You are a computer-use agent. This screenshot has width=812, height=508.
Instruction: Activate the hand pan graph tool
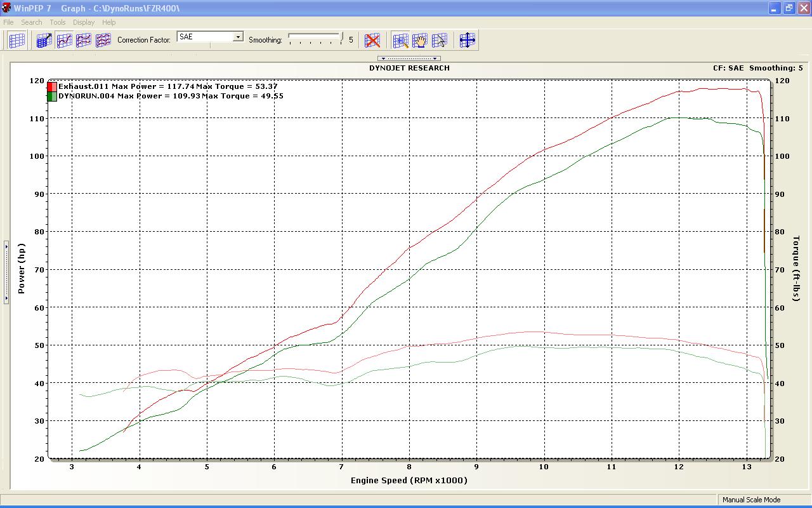(x=420, y=40)
